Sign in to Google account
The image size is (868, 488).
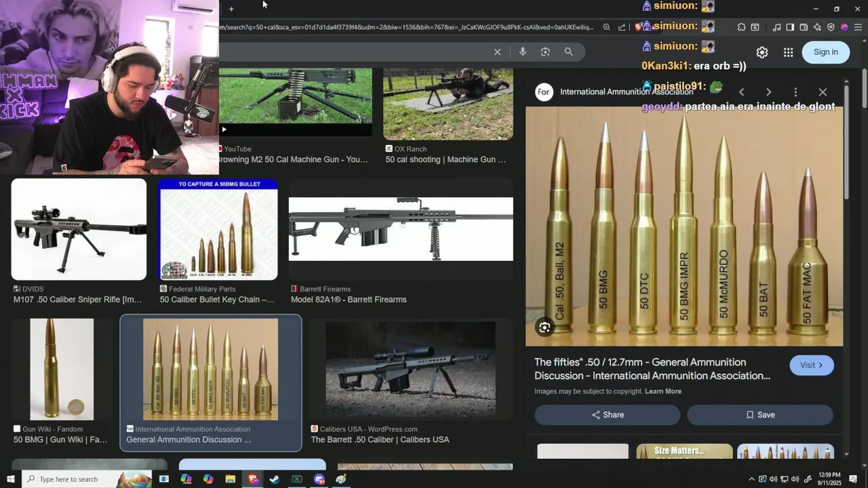coord(825,52)
